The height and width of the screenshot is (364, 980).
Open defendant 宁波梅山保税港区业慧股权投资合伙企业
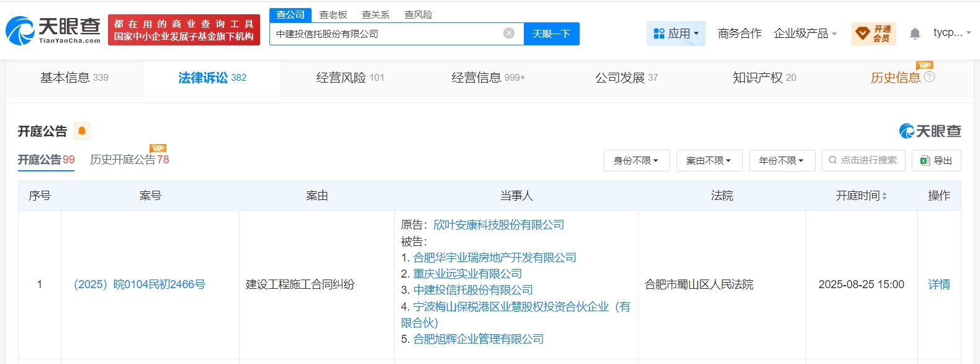516,314
